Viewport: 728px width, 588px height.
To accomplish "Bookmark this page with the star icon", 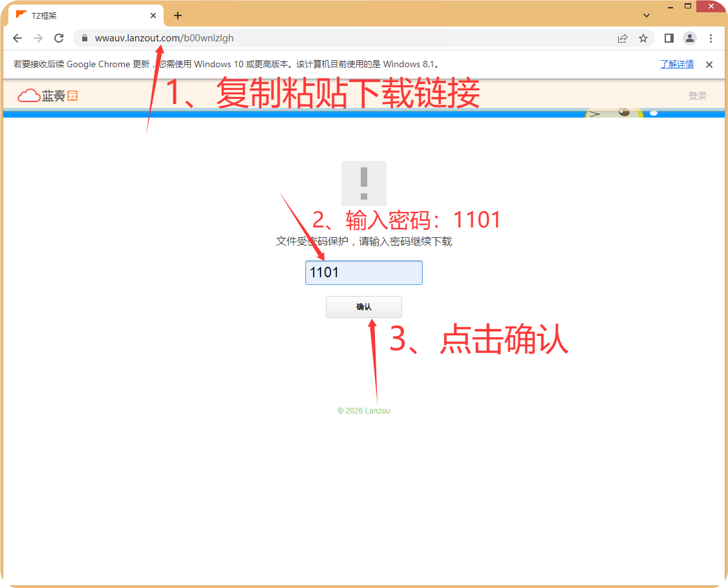I will pyautogui.click(x=643, y=39).
